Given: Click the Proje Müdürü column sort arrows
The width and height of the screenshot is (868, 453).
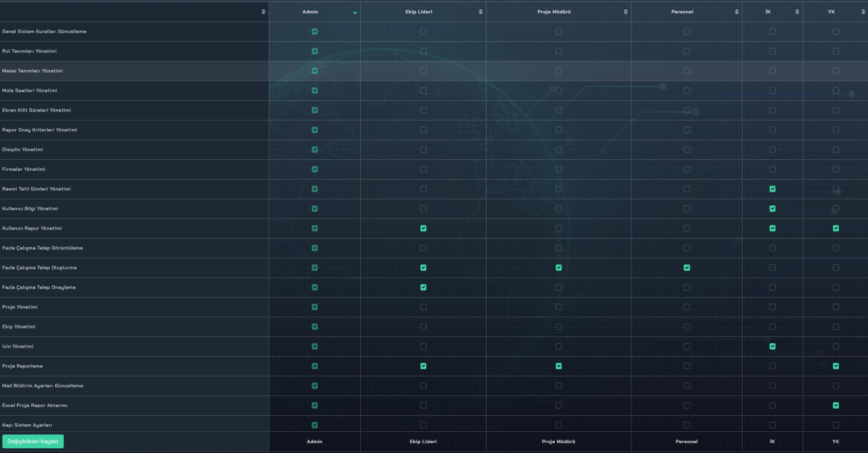Looking at the screenshot, I should coord(625,12).
